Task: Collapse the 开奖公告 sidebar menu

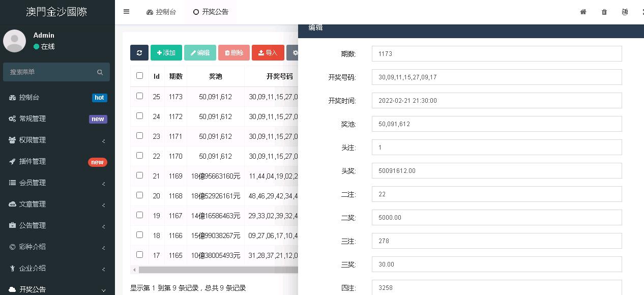Action: click(x=33, y=289)
